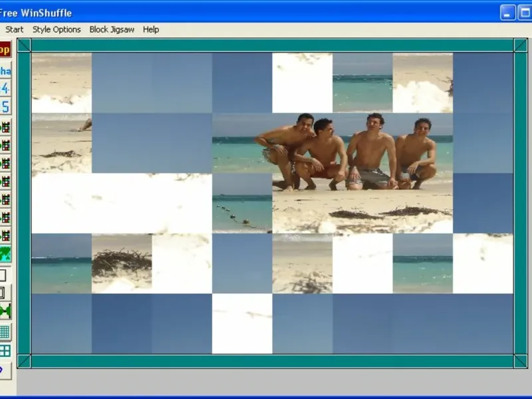Click the green bowtie-shaped icon
This screenshot has height=399, width=532.
5,311
